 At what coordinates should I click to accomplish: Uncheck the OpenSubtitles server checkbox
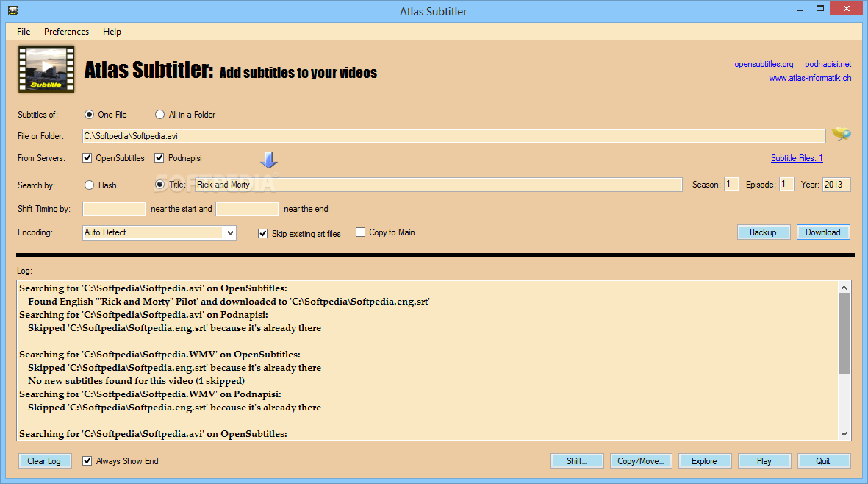point(87,158)
